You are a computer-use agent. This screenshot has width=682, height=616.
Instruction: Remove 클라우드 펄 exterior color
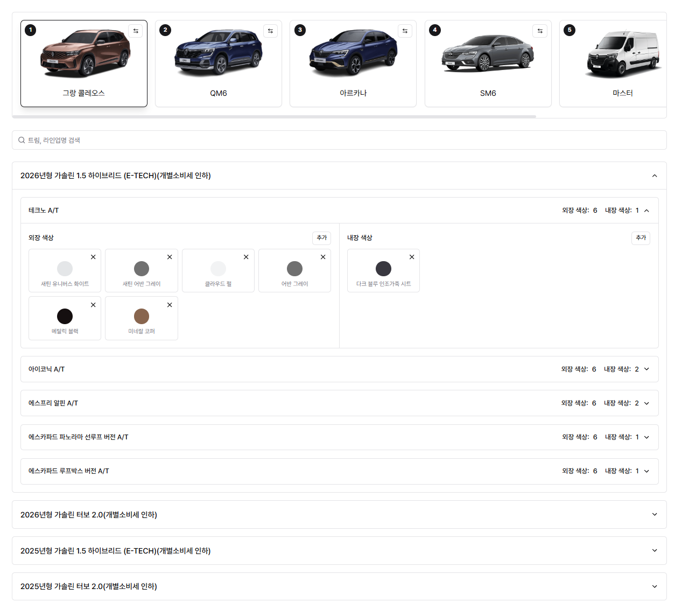[x=246, y=257]
